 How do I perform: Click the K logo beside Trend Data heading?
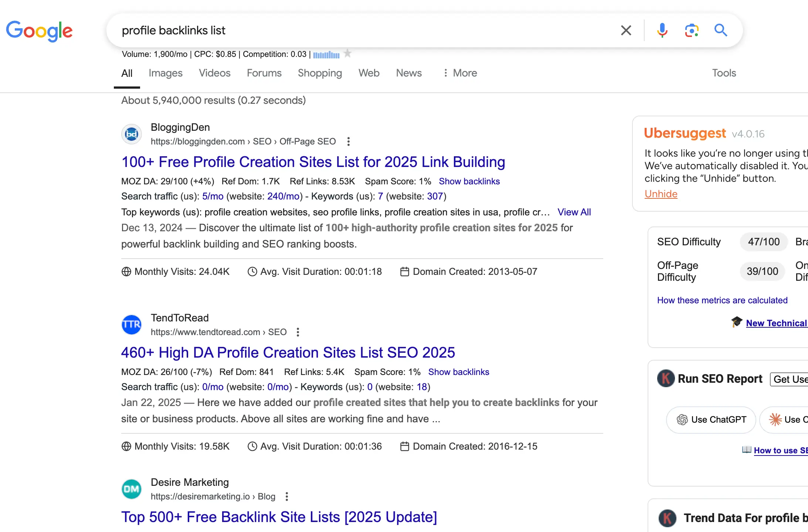pos(668,518)
